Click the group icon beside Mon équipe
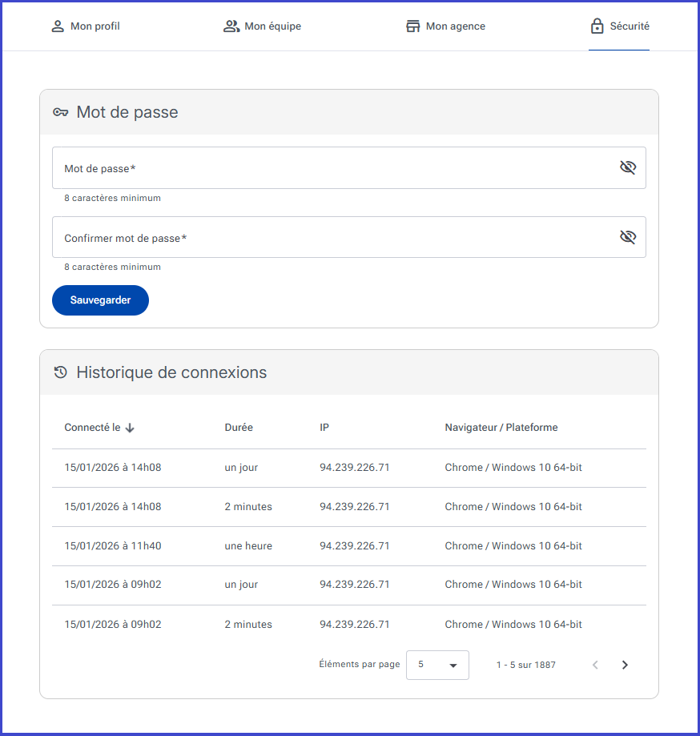The image size is (700, 736). 231,26
